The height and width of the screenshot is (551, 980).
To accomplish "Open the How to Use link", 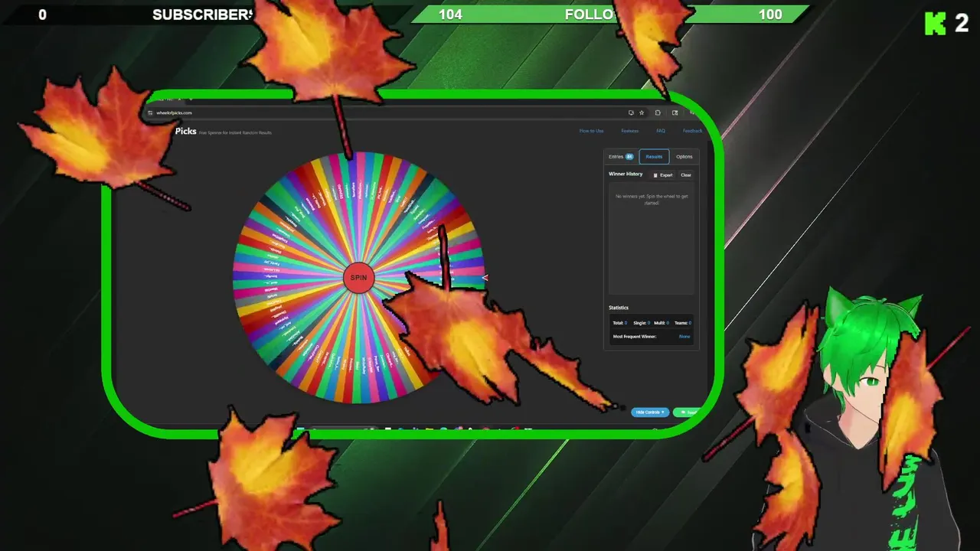I will [591, 131].
